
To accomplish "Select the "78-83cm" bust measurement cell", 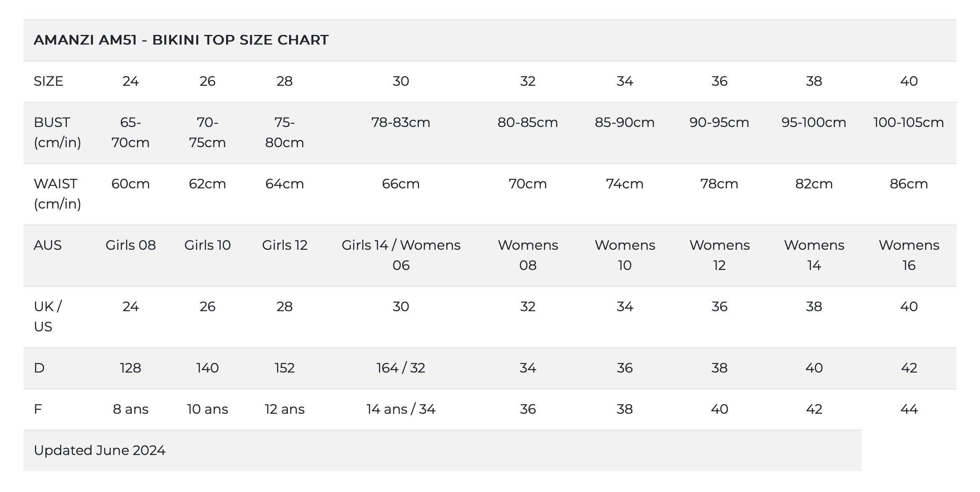I will (x=400, y=122).
